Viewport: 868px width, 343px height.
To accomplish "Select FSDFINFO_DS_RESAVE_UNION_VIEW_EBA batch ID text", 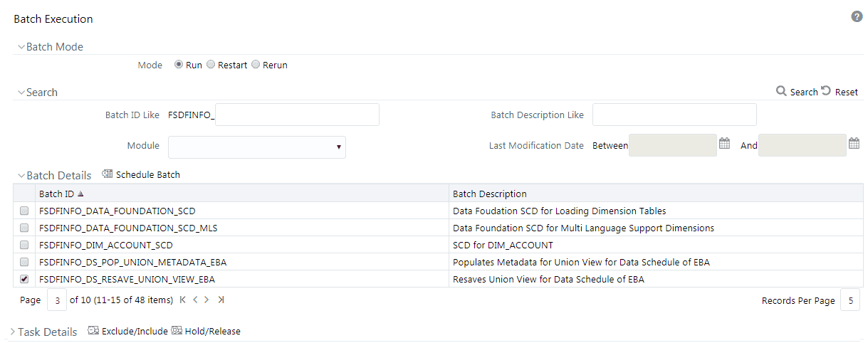I will point(127,279).
